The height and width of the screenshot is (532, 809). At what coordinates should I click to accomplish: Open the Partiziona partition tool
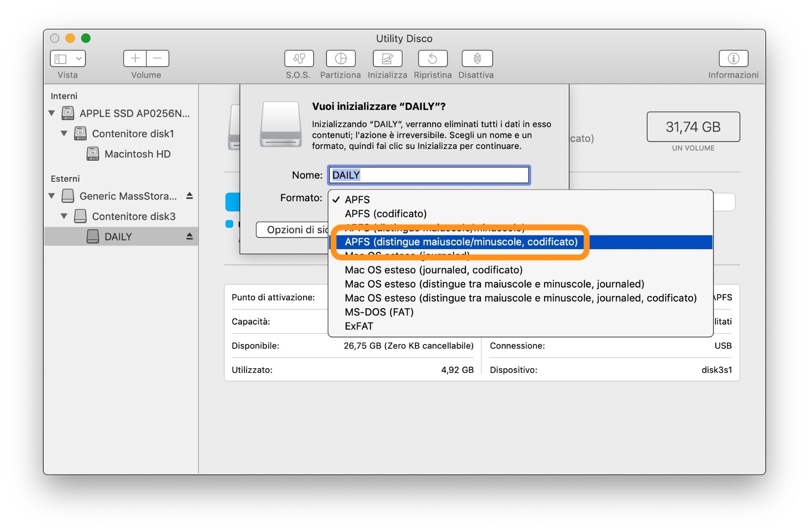tap(340, 58)
